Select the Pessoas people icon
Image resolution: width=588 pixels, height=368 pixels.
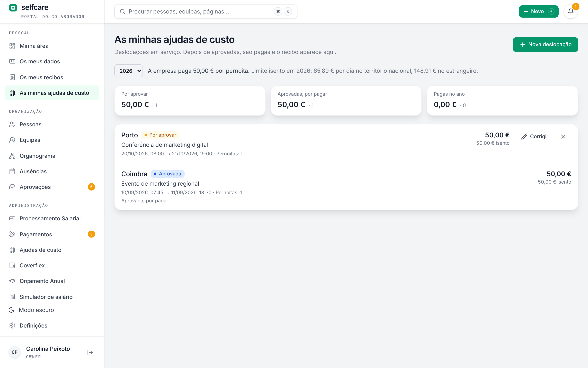(x=12, y=124)
